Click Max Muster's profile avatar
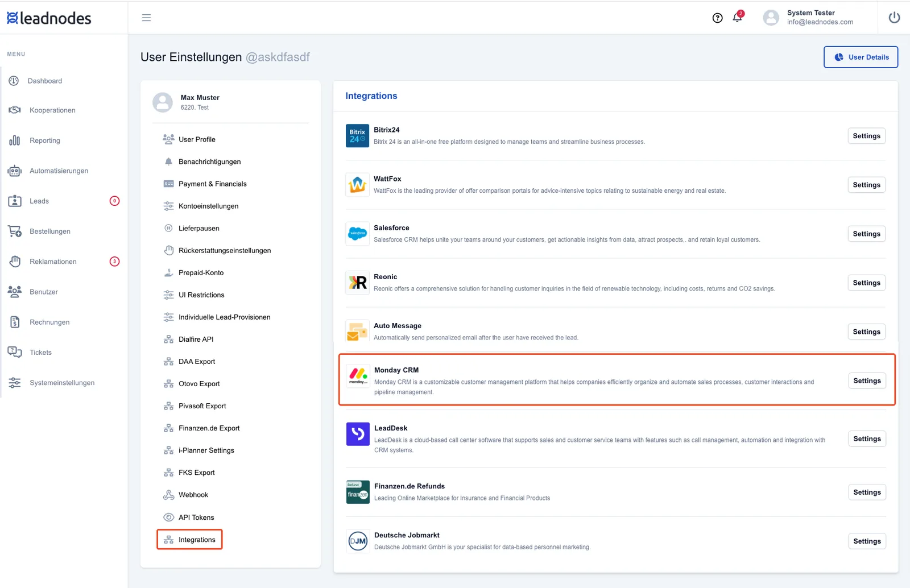The height and width of the screenshot is (588, 910). click(163, 102)
